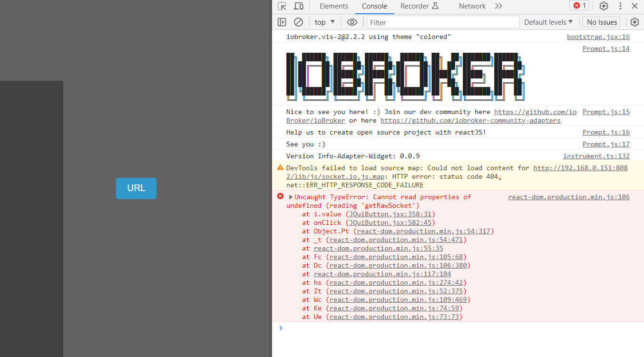Image resolution: width=644 pixels, height=357 pixels.
Task: Open the socket.io.js.map URL link
Action: 580,168
